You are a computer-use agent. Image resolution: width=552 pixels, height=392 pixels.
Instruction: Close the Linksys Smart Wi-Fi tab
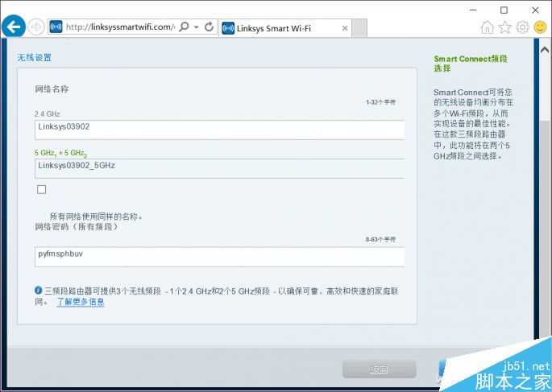[345, 28]
